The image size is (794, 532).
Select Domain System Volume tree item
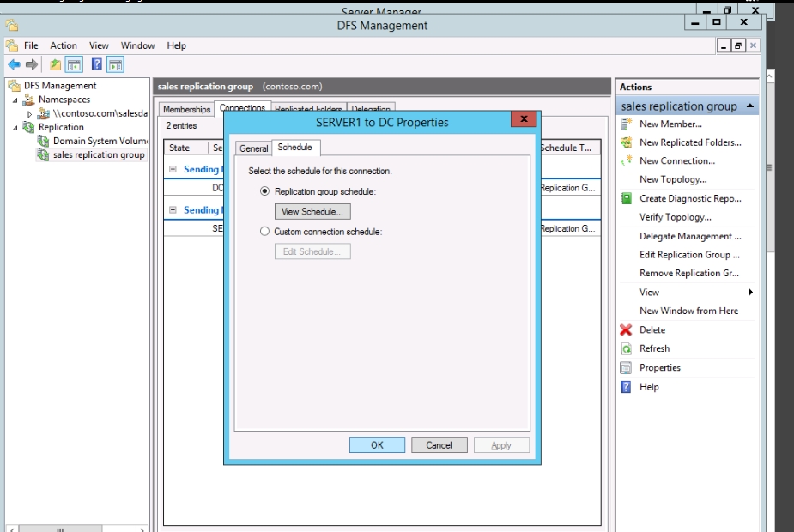100,141
